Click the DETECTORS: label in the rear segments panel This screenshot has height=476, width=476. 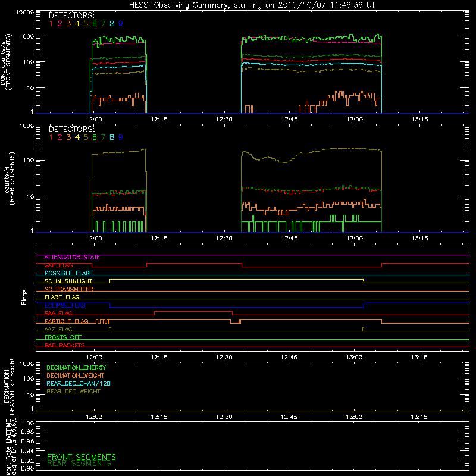tap(71, 129)
